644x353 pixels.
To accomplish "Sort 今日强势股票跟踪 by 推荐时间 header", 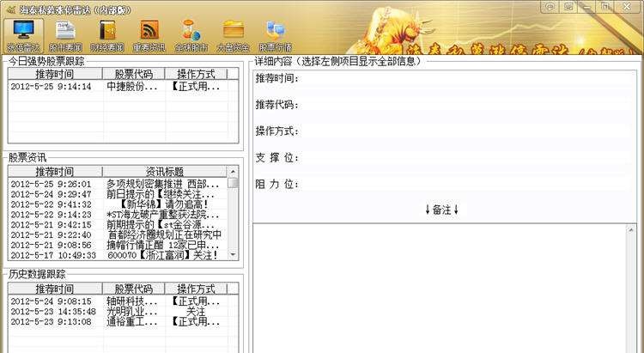I will 55,74.
